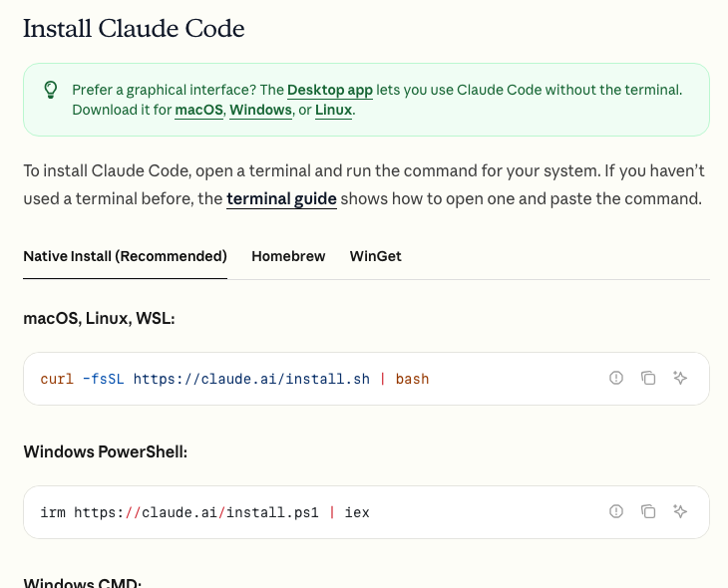Open the Linux download link

tap(333, 110)
